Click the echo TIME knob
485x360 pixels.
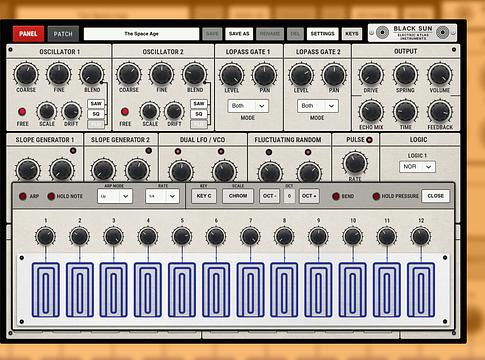click(405, 112)
